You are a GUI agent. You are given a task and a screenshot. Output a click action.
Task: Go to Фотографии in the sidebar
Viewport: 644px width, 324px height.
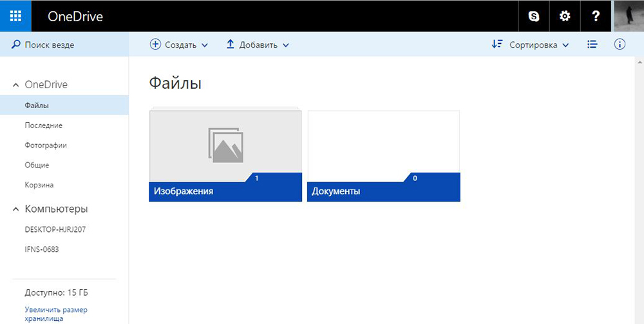(46, 146)
